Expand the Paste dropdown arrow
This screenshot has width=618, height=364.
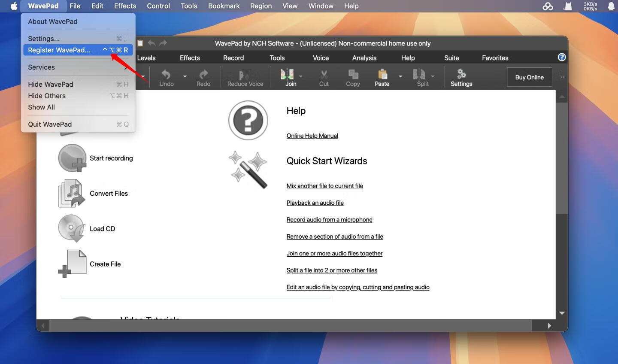(400, 76)
